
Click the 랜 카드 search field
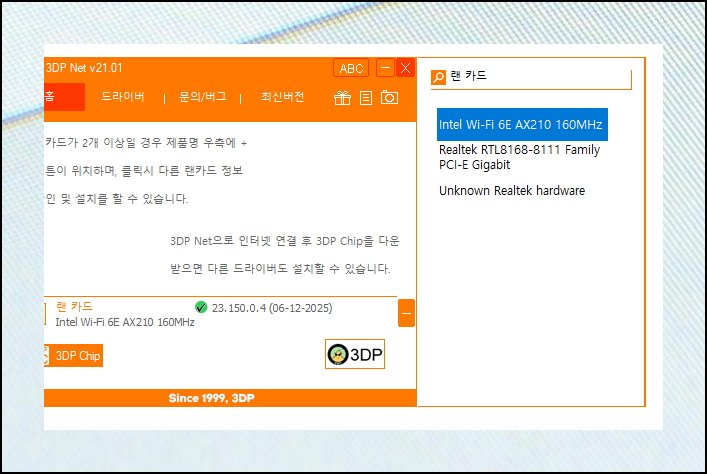click(x=531, y=79)
